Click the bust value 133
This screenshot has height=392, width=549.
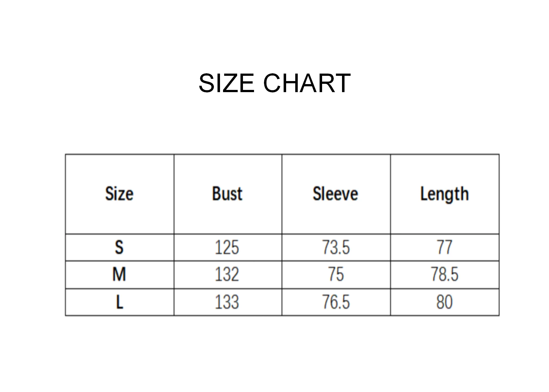click(x=227, y=302)
